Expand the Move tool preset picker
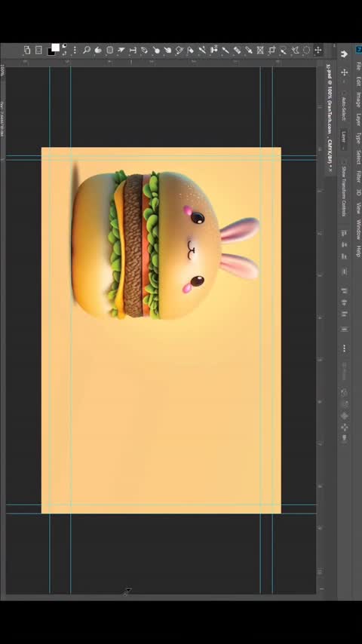The height and width of the screenshot is (644, 362). point(344,81)
